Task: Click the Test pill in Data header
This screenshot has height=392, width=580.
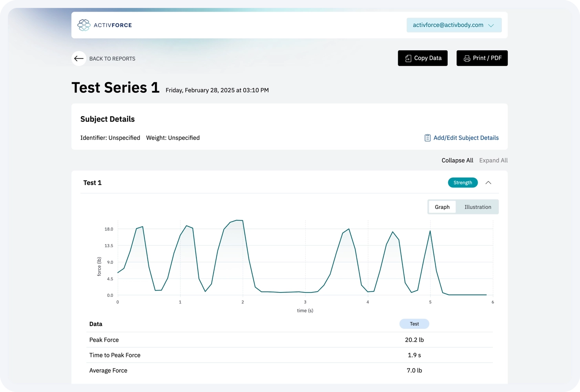Action: pos(414,324)
